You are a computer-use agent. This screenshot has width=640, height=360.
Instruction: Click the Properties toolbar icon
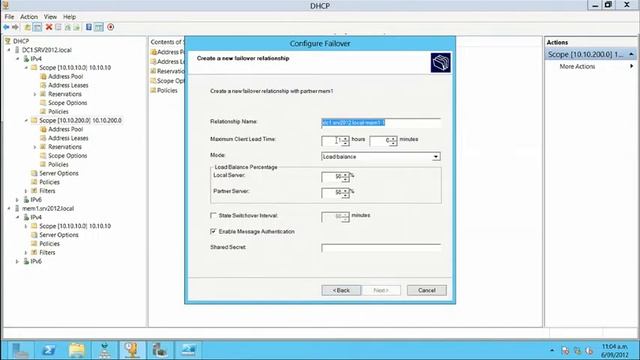point(58,27)
